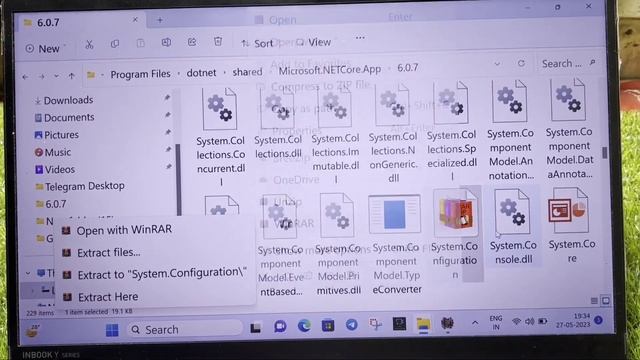Click the taskbar Search field
The image size is (640, 360).
186,329
